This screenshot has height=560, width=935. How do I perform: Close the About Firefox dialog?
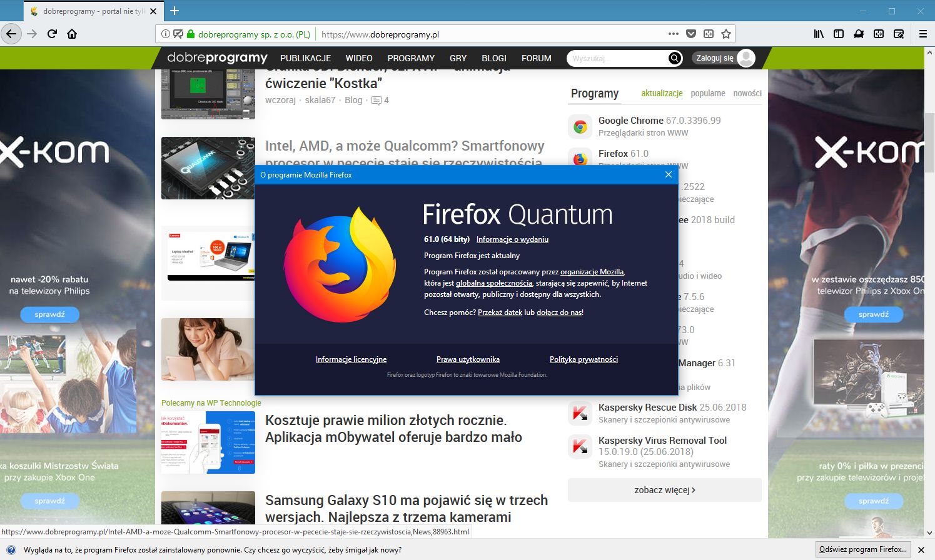[668, 174]
